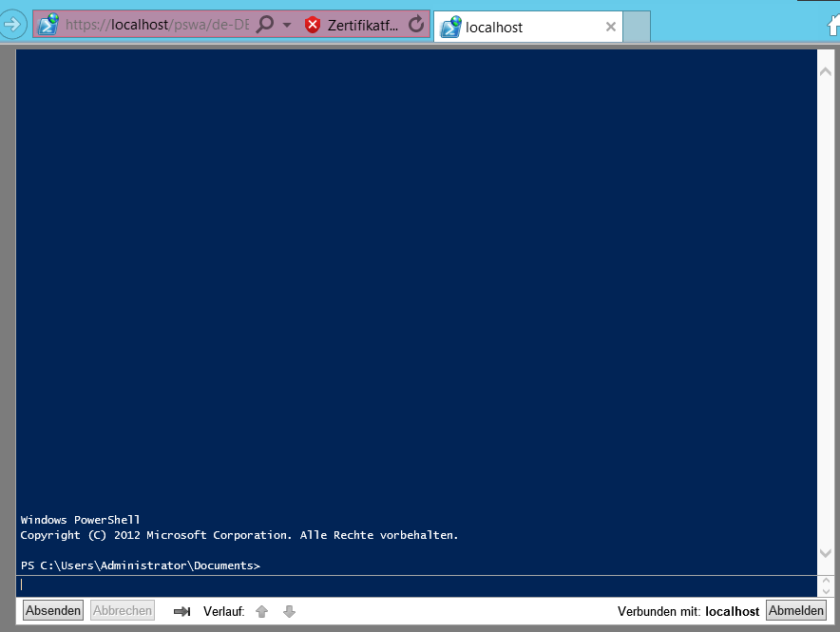Focus the PowerShell command input line
Screen dimensions: 840x632
tap(416, 584)
